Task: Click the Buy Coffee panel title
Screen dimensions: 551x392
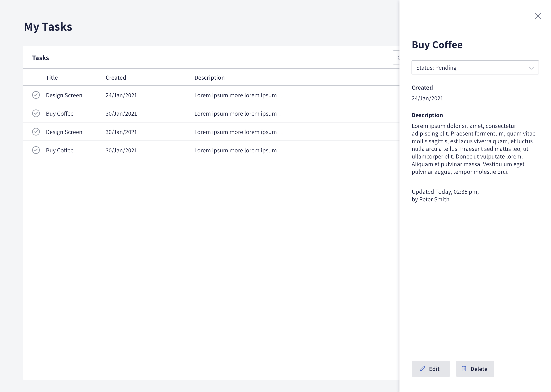Action: 437,45
